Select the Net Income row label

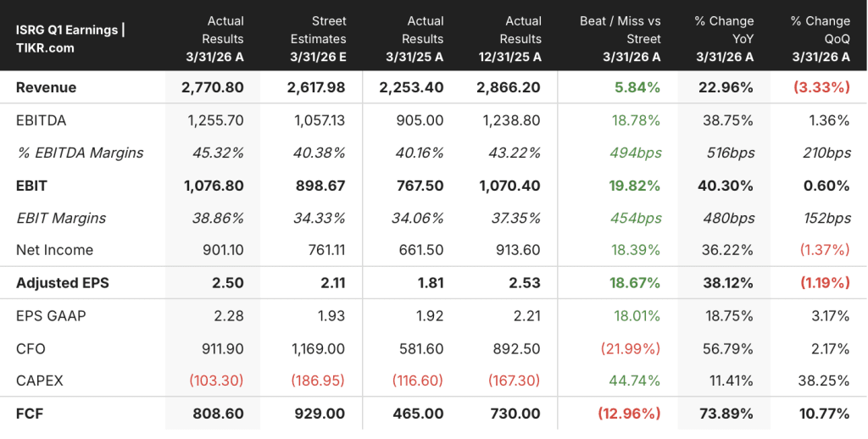[x=55, y=250]
